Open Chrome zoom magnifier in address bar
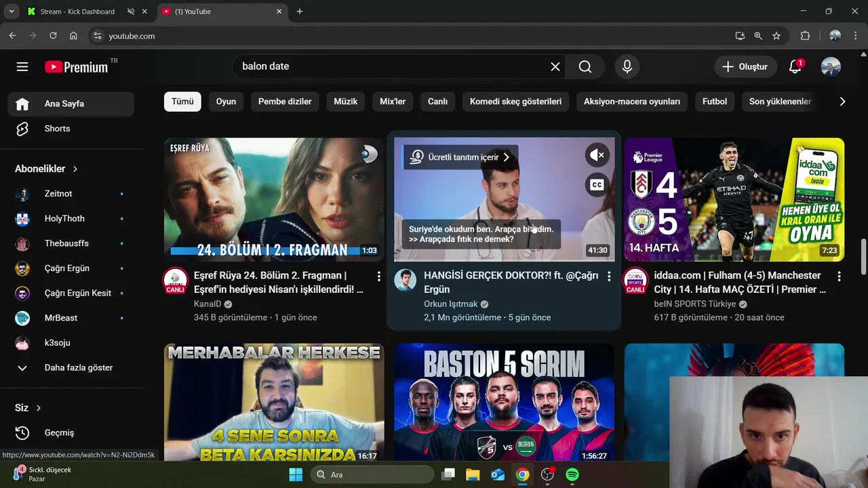Screen dimensions: 868x488 [758, 36]
